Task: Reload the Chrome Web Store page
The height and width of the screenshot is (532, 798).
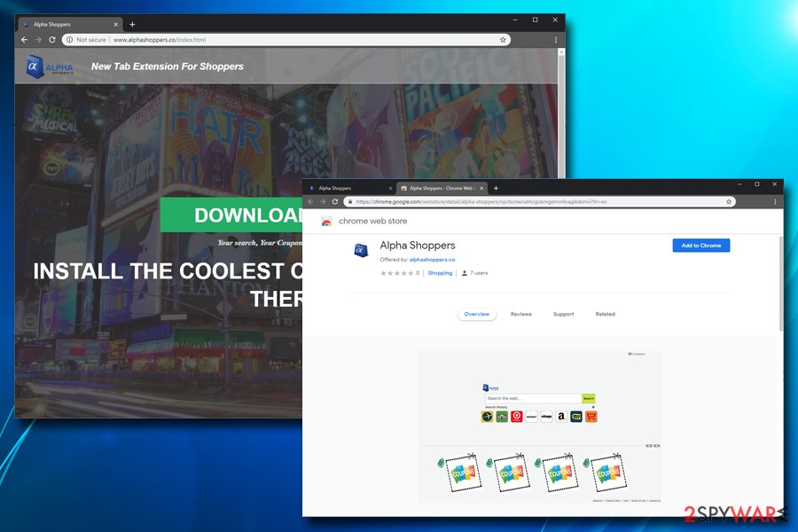Action: [335, 201]
